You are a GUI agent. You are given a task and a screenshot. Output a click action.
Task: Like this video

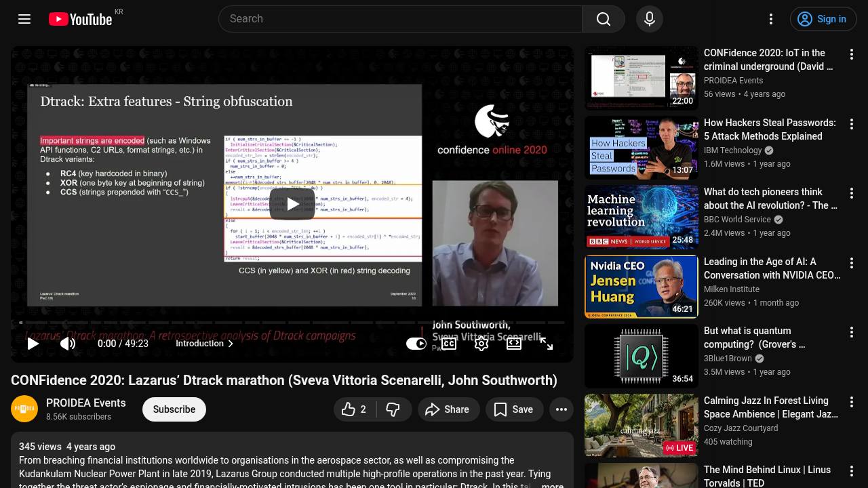tap(355, 409)
